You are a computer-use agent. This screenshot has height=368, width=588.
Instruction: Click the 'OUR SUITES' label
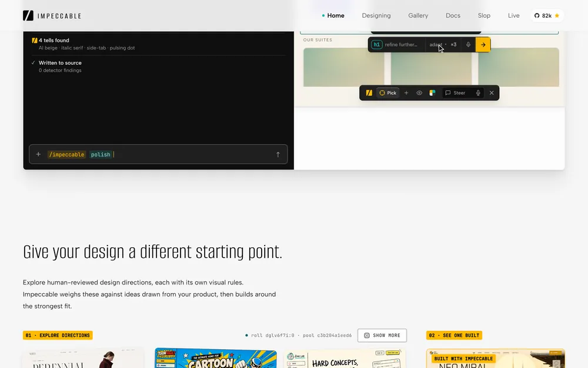pyautogui.click(x=318, y=40)
